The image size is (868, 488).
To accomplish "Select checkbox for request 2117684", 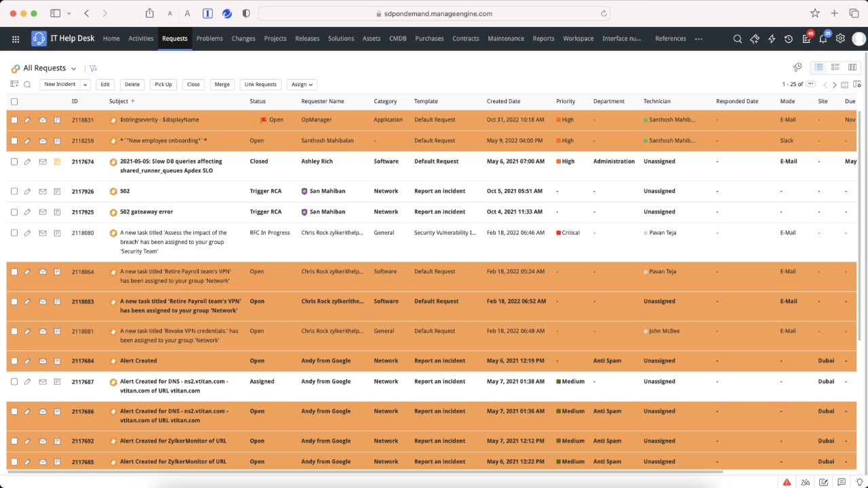I will (14, 361).
